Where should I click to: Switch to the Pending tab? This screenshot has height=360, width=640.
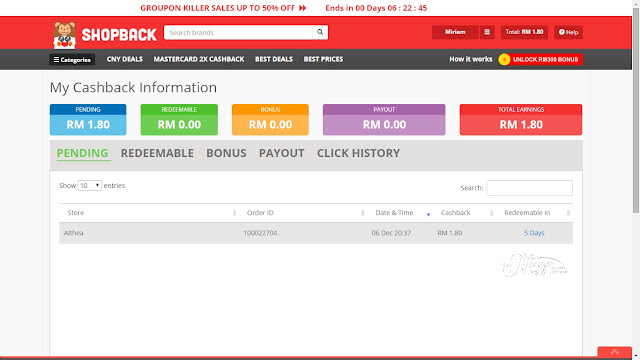pos(82,153)
